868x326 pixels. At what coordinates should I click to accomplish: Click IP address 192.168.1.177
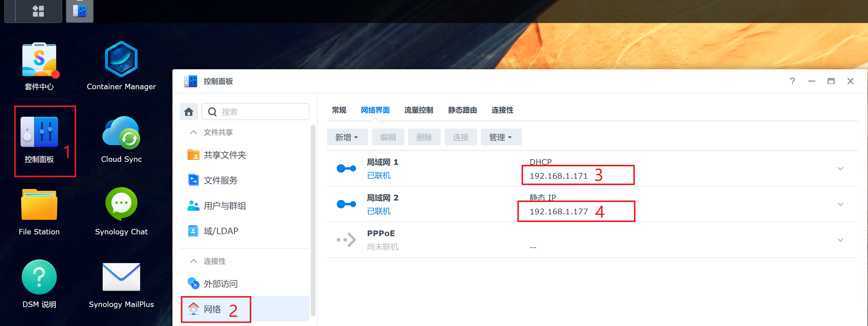[558, 212]
